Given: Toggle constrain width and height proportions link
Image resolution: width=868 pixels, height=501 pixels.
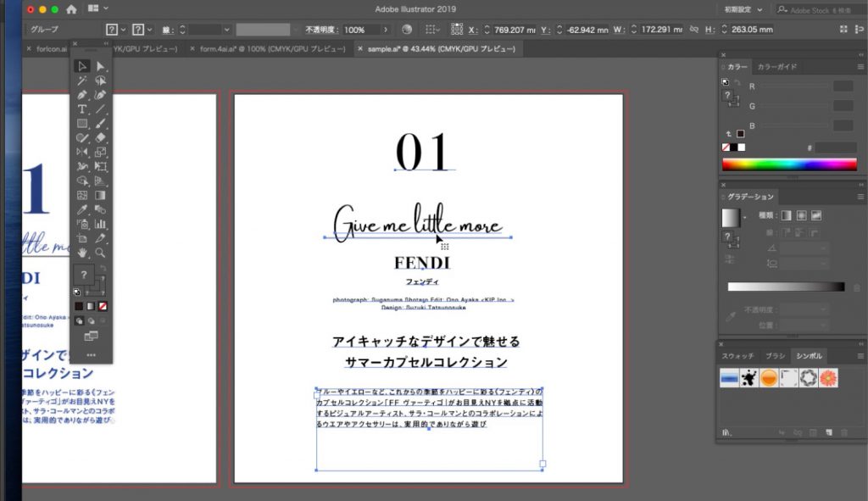Looking at the screenshot, I should pos(694,30).
